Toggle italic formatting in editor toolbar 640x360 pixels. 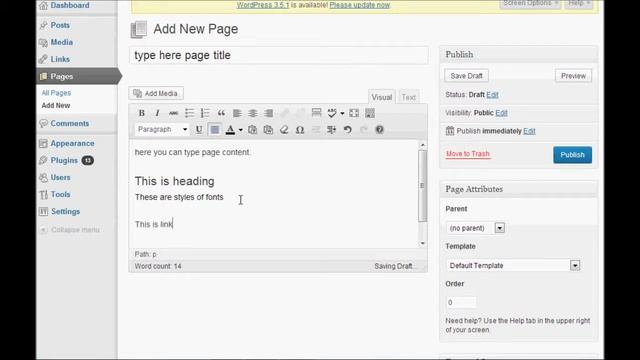pos(157,113)
